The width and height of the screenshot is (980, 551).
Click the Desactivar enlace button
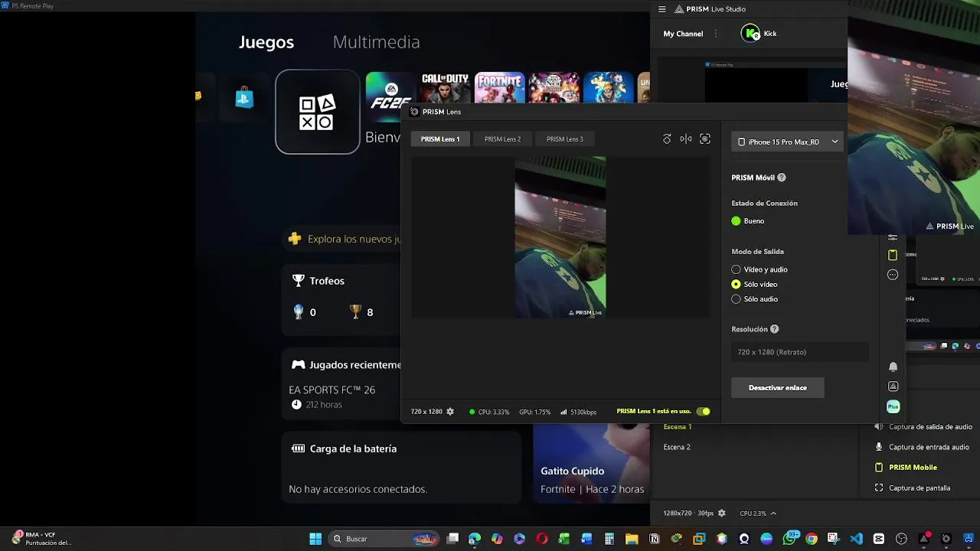pos(778,388)
